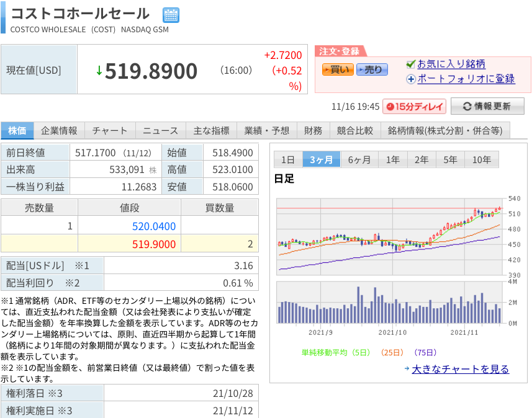The width and height of the screenshot is (532, 418).
Task: Click the timestamp 11/16 19:45
Action: (x=355, y=107)
